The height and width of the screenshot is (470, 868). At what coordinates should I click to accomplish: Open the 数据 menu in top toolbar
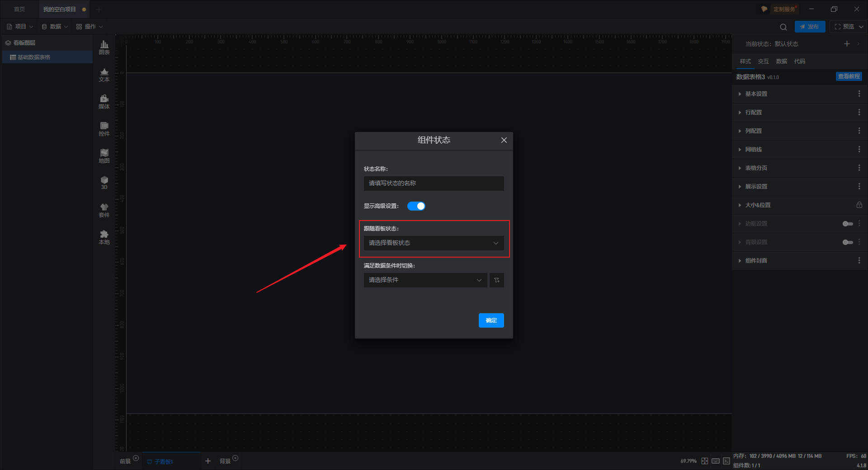(x=55, y=27)
